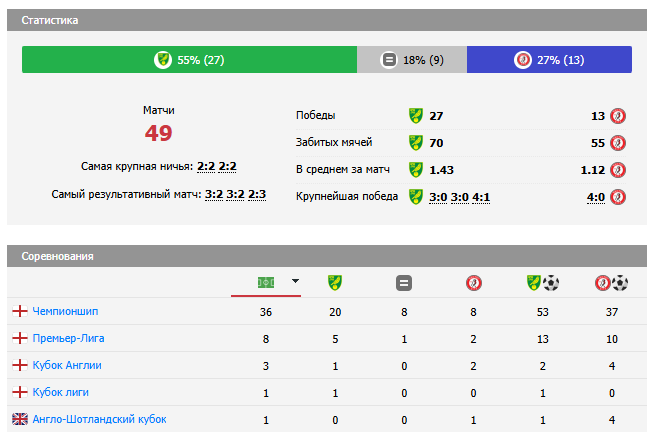The image size is (656, 440).
Task: Click the red crest with ball goals column header
Action: [x=611, y=283]
